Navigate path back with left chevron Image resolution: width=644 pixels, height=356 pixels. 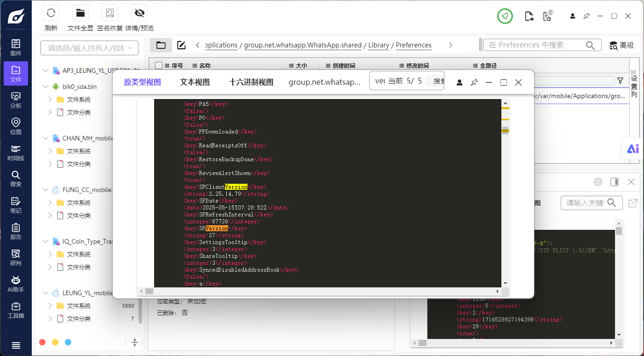pyautogui.click(x=197, y=45)
